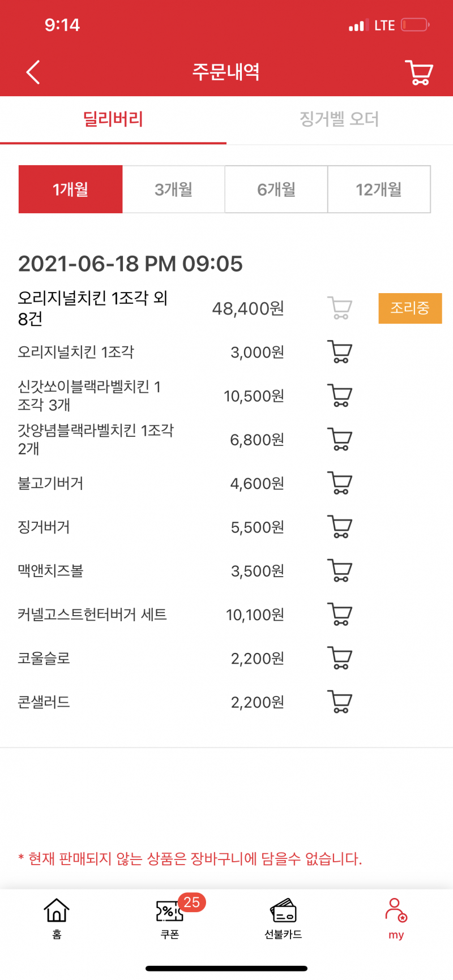Add 커넬고스트헌터버거 세트 to cart
This screenshot has height=980, width=453.
(x=340, y=614)
